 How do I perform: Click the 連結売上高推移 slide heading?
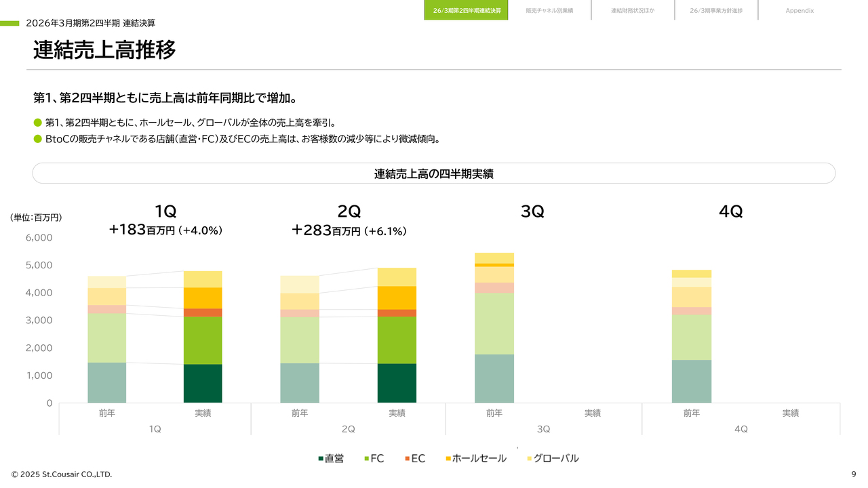[104, 50]
